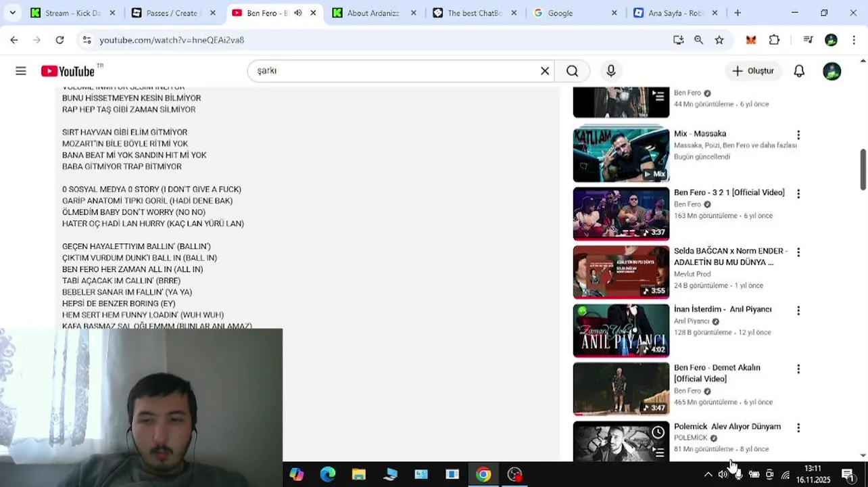This screenshot has height=487, width=868.
Task: Open options for Polemick Alev Alıyor Dünyam
Action: coord(798,428)
